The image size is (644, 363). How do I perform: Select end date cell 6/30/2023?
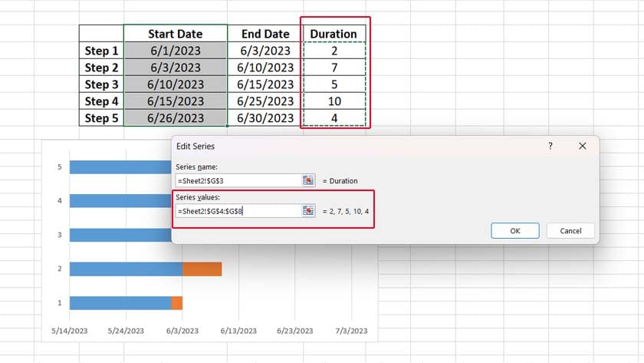coord(265,118)
